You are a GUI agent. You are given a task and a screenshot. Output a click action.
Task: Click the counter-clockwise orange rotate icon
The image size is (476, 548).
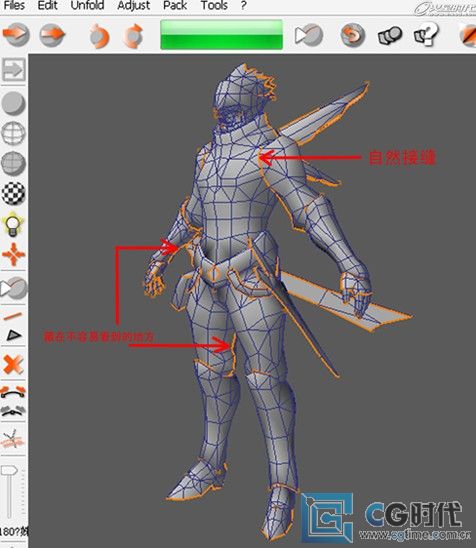tap(99, 35)
